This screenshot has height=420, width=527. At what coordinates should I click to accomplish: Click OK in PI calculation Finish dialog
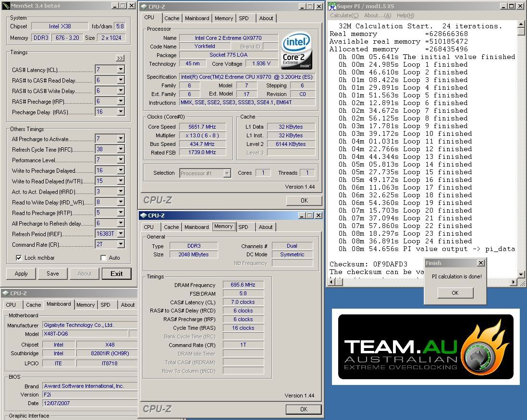455,293
